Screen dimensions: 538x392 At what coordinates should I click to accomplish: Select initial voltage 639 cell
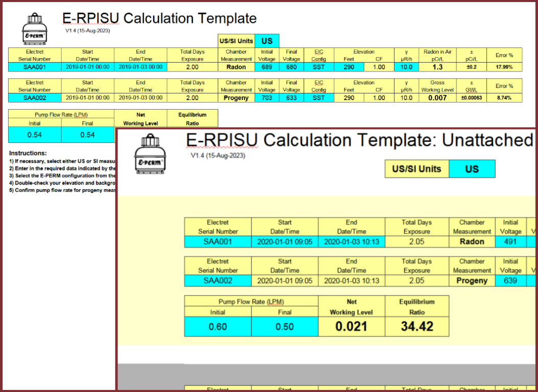510,281
